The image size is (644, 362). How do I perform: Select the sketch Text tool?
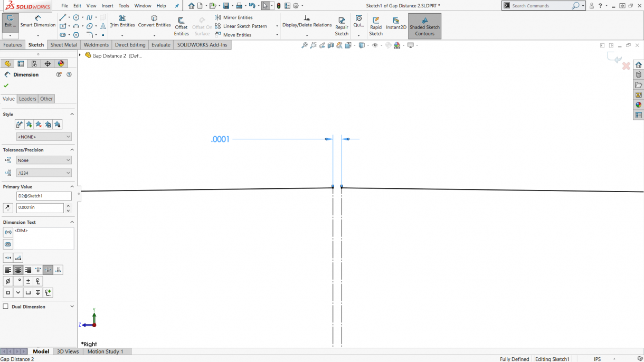click(x=103, y=26)
